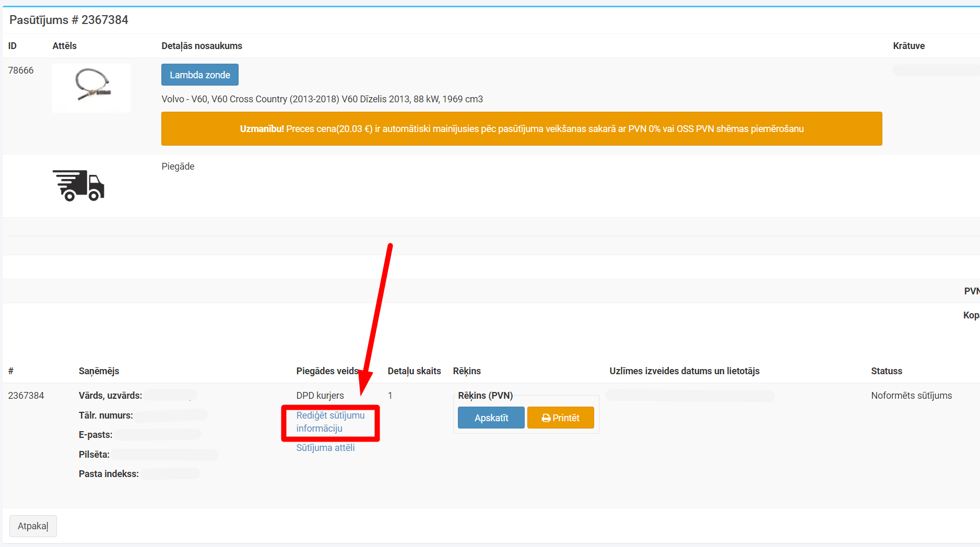Open Rediģēt sūtījumu informāciju link

click(330, 422)
